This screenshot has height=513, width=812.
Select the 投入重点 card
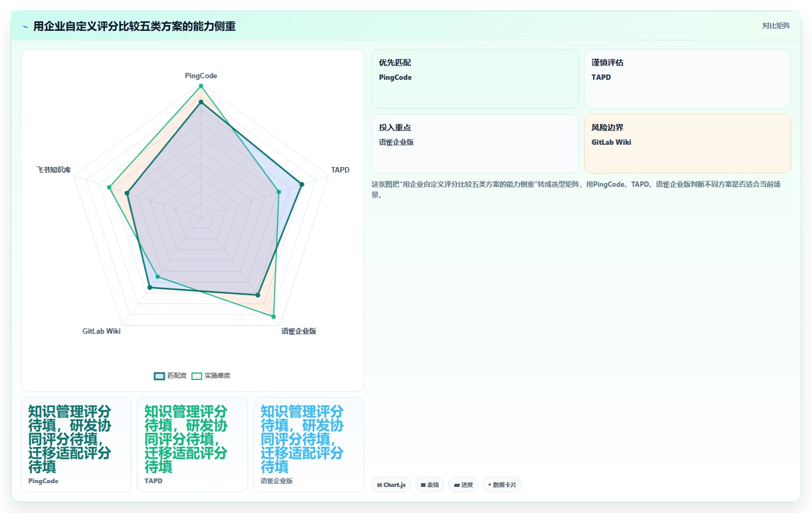tap(475, 144)
